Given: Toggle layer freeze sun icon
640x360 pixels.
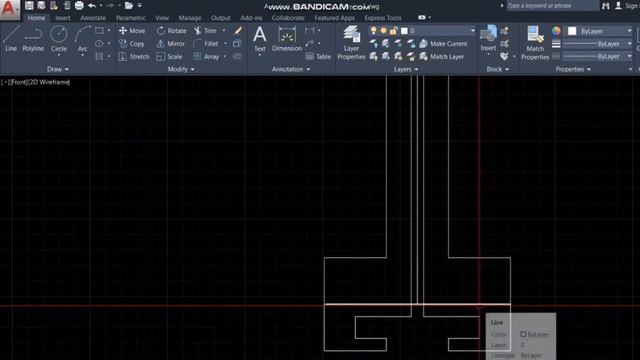Looking at the screenshot, I should [383, 31].
